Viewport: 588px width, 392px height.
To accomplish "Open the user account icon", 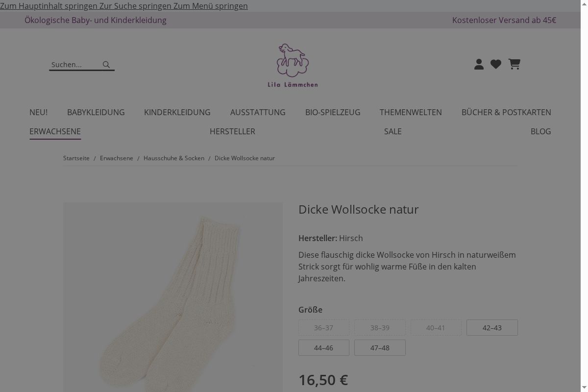I will [x=479, y=64].
